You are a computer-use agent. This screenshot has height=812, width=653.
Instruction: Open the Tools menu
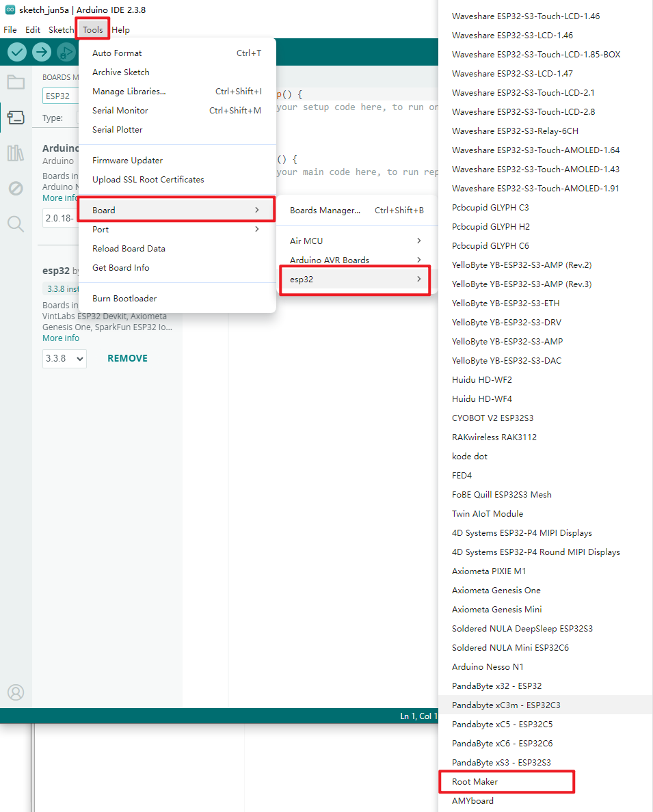pyautogui.click(x=93, y=29)
